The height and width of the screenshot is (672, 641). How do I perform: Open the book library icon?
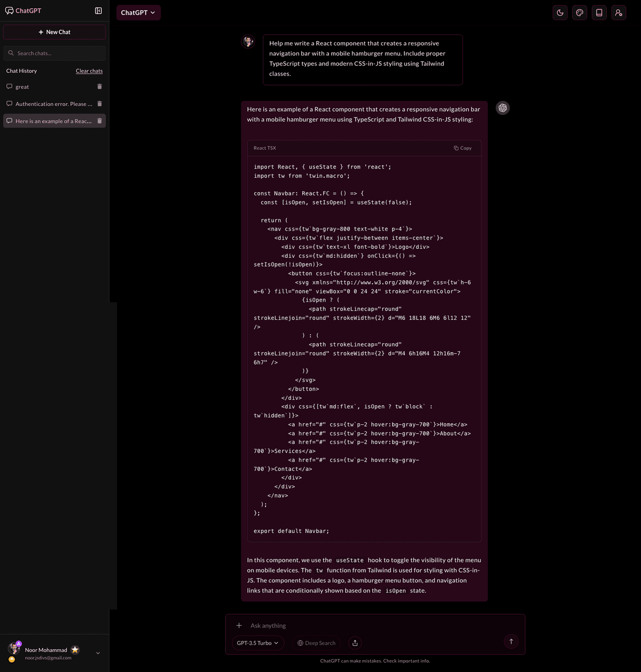tap(599, 13)
